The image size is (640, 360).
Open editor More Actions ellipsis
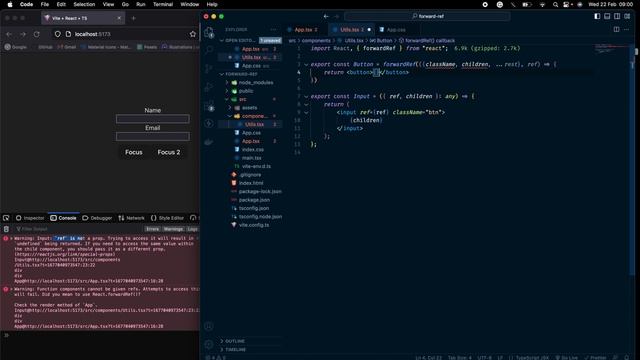pyautogui.click(x=627, y=29)
